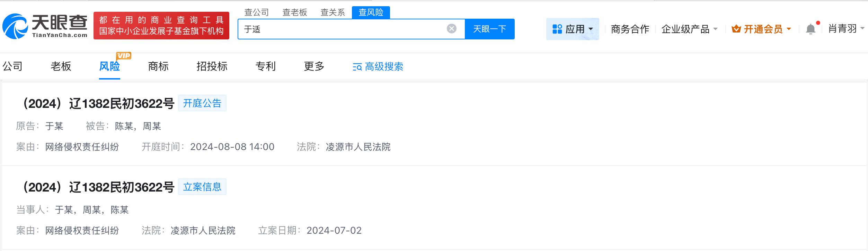Clear the search box text
This screenshot has width=868, height=251.
tap(451, 29)
